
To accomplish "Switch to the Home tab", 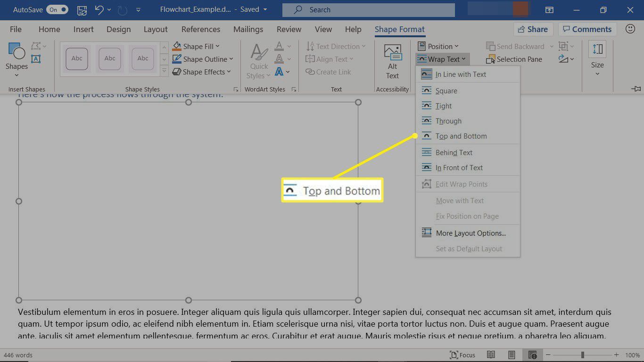I will point(49,29).
